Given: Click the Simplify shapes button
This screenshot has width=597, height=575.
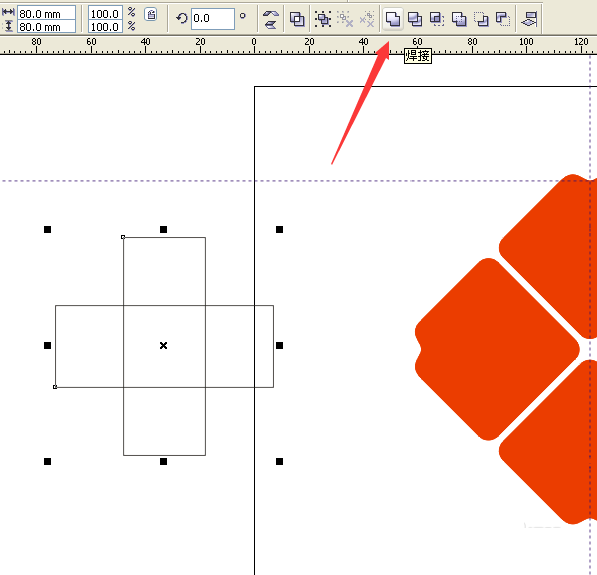Looking at the screenshot, I should click(x=459, y=18).
